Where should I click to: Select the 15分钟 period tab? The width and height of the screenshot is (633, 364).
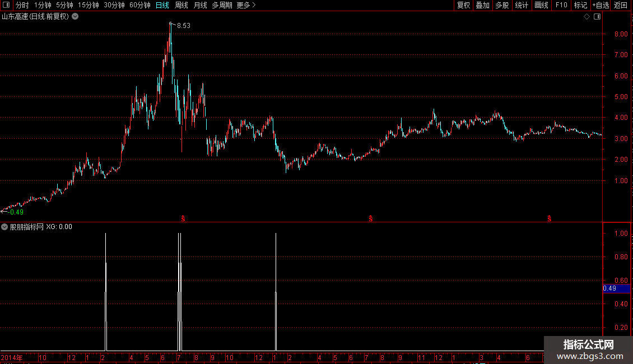(88, 5)
